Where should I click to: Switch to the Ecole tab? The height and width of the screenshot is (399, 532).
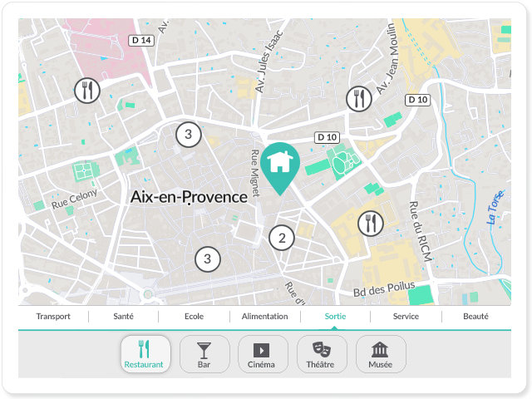pyautogui.click(x=194, y=317)
